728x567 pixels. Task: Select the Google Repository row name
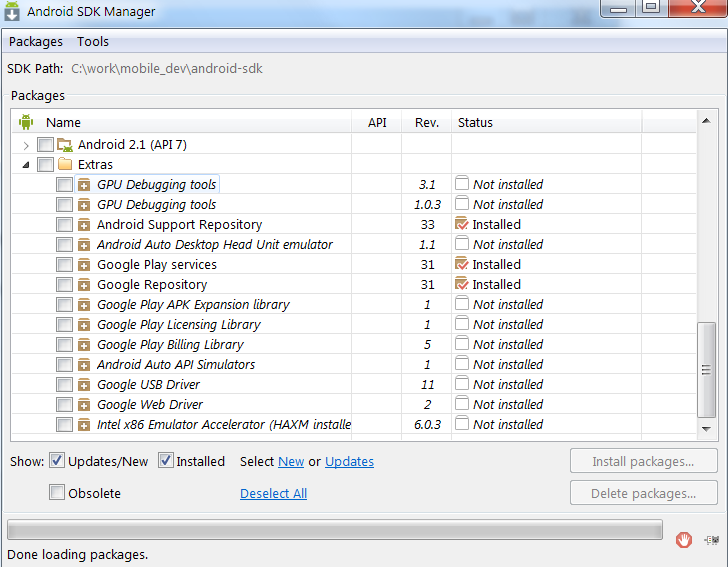[x=152, y=285]
